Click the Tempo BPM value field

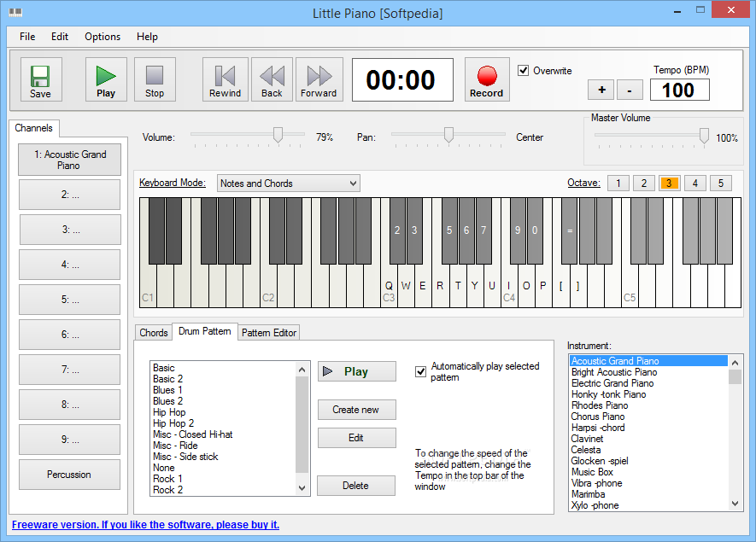(x=679, y=90)
